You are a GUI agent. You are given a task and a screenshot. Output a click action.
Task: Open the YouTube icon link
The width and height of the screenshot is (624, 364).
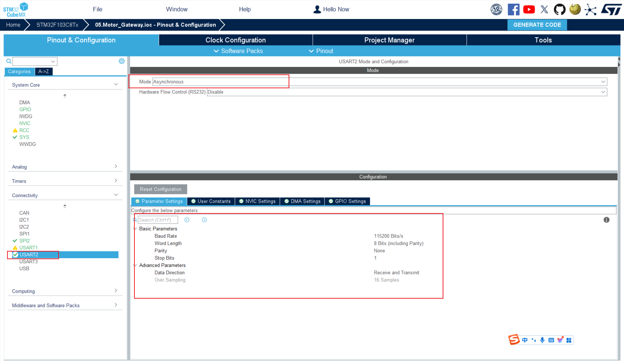pos(529,10)
